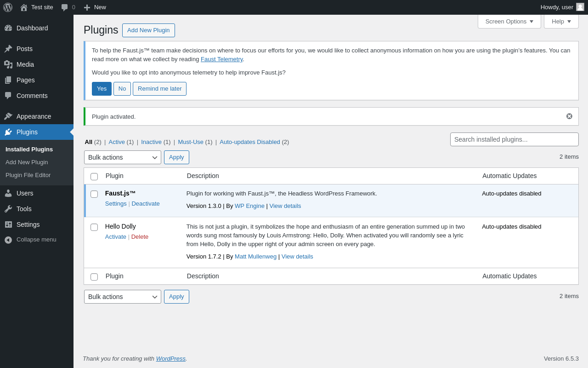Image resolution: width=588 pixels, height=368 pixels.
Task: Open the WordPress logo menu
Action: click(x=8, y=7)
